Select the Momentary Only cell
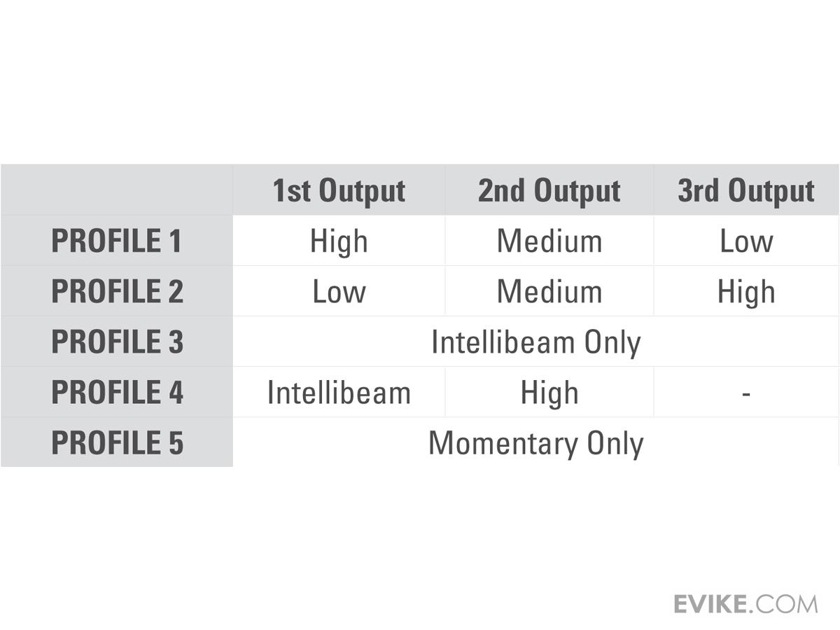The width and height of the screenshot is (840, 630). point(535,443)
